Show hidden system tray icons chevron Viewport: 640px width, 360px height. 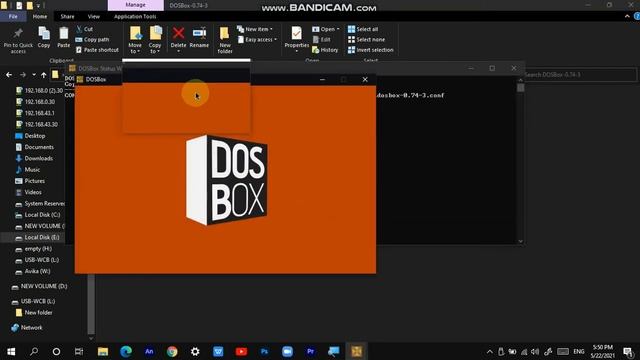pyautogui.click(x=489, y=351)
